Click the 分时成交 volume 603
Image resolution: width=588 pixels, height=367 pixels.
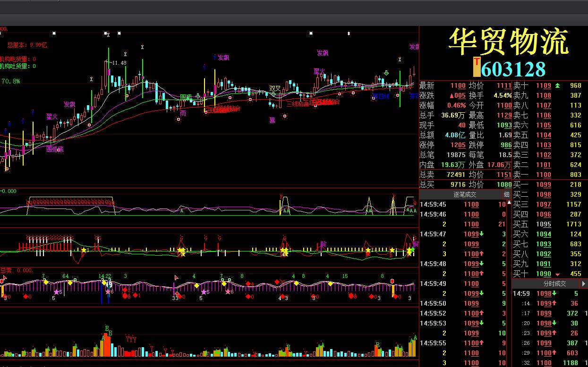pos(572,353)
